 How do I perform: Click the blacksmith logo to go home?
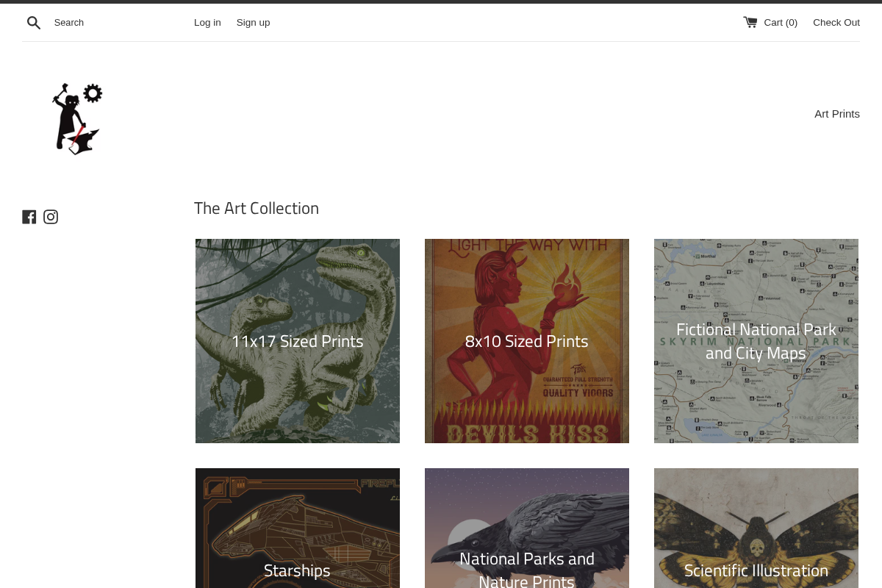(x=76, y=118)
